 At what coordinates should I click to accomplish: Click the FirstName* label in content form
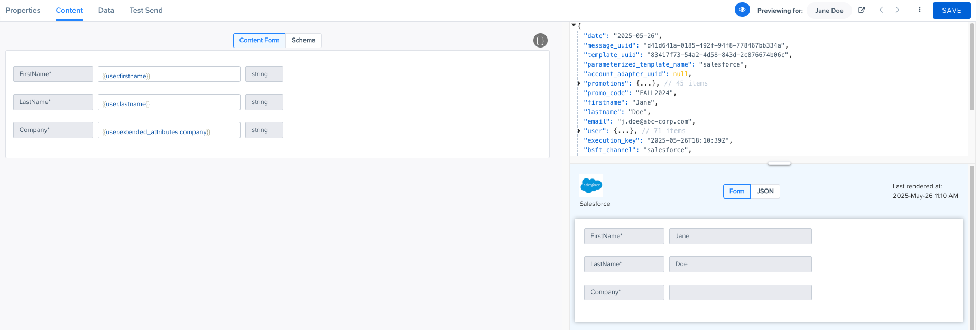click(53, 74)
